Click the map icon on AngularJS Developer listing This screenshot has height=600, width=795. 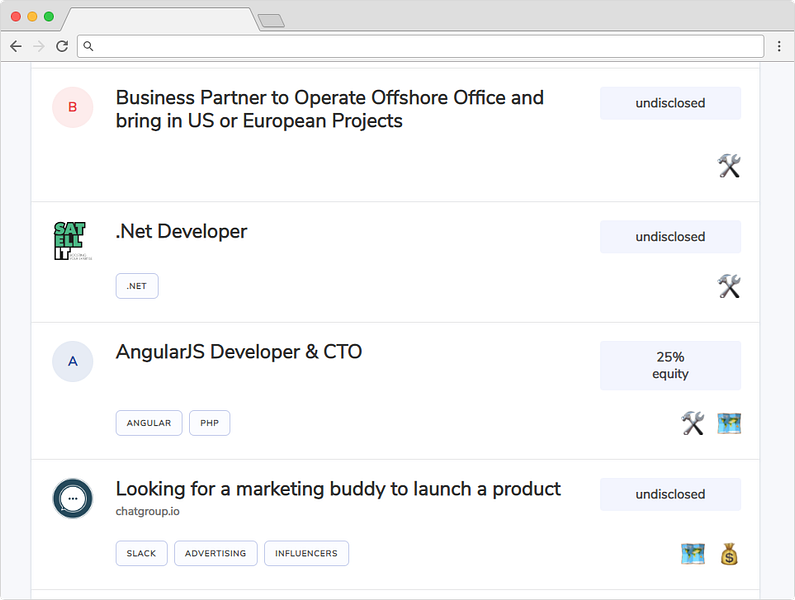click(x=729, y=424)
